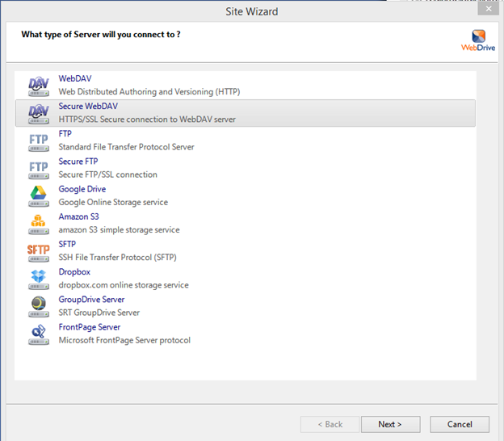Click the FrontPage Server icon

coord(38,334)
